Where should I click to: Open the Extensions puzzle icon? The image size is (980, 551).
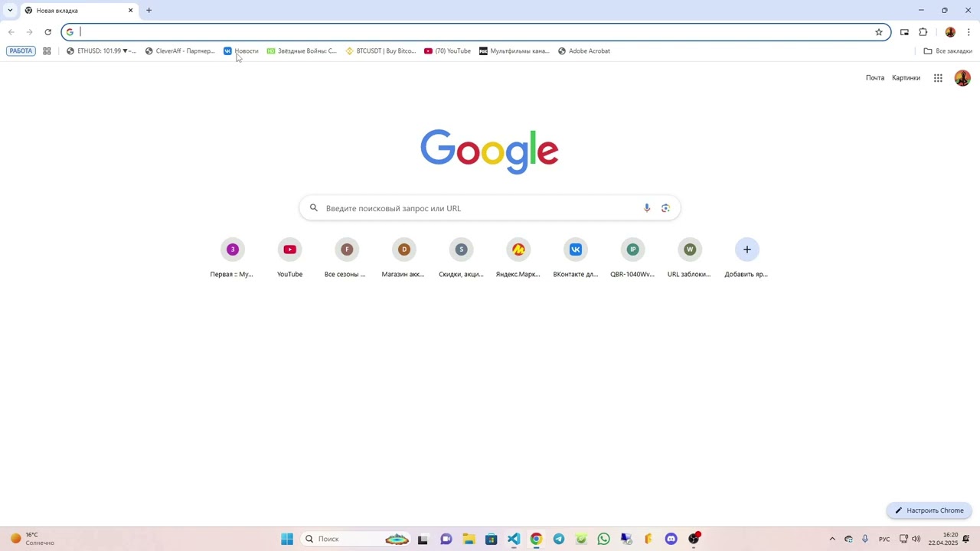[923, 32]
